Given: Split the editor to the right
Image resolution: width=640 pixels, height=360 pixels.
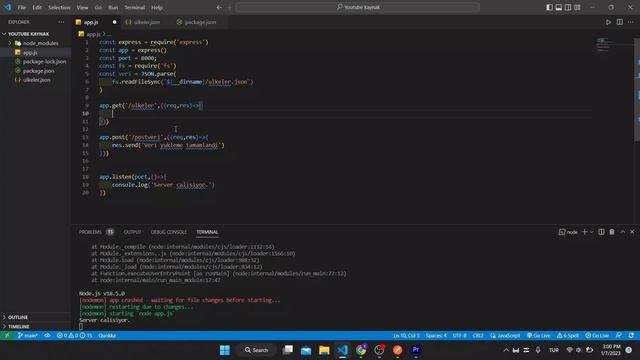Looking at the screenshot, I should 620,22.
